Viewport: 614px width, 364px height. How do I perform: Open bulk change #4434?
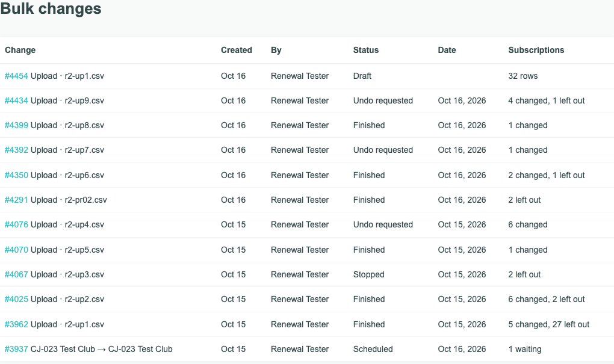click(16, 100)
